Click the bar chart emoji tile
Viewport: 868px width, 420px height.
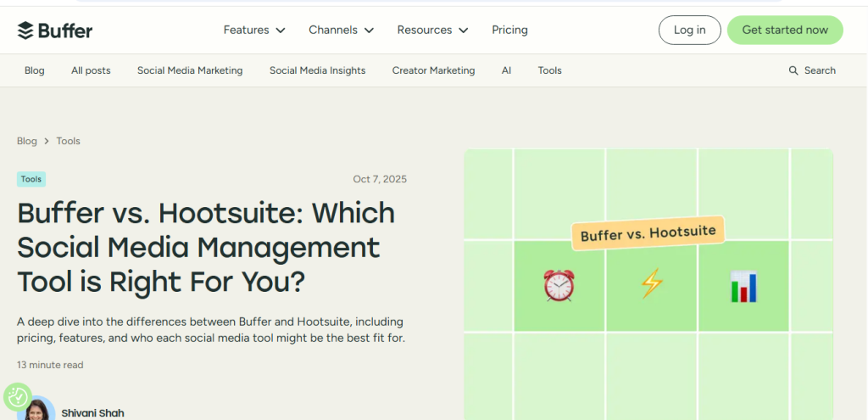pyautogui.click(x=743, y=287)
